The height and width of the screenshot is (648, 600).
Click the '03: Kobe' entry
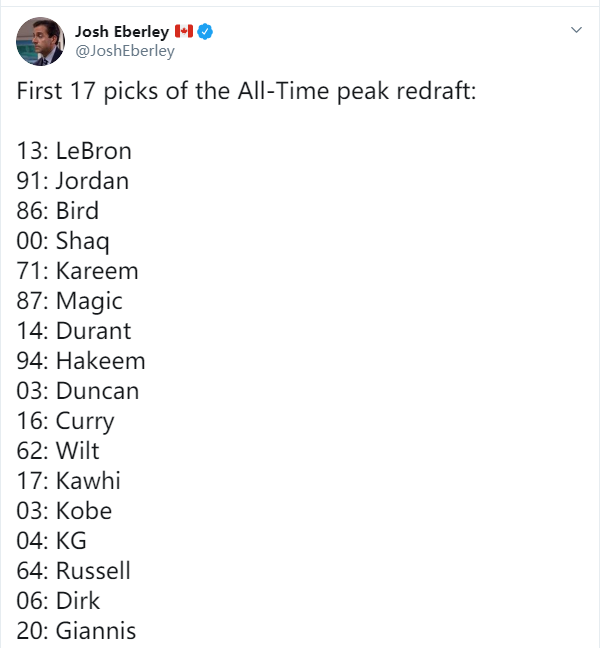(64, 511)
